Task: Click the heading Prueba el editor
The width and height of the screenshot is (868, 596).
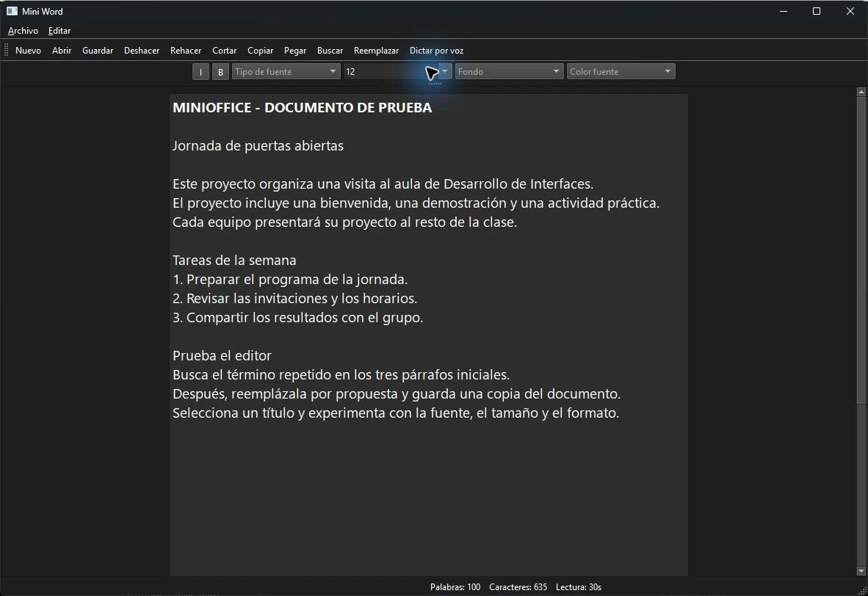Action: [222, 356]
